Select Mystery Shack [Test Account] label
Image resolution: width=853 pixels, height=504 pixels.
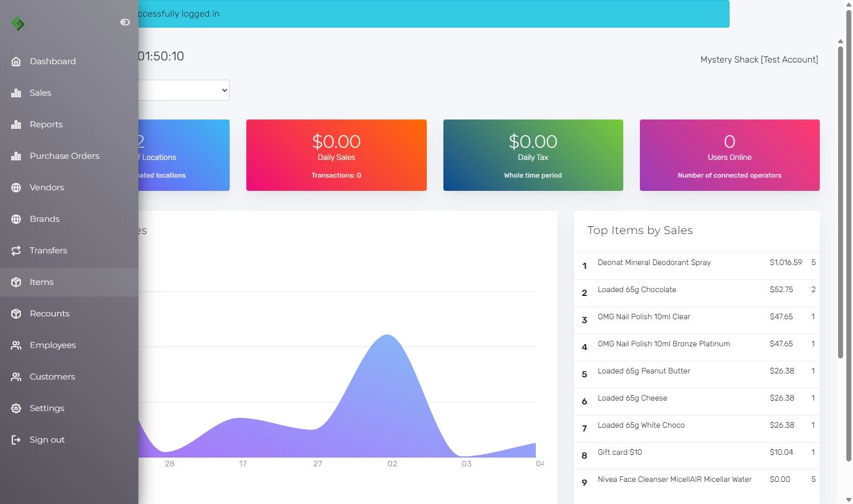pyautogui.click(x=759, y=60)
